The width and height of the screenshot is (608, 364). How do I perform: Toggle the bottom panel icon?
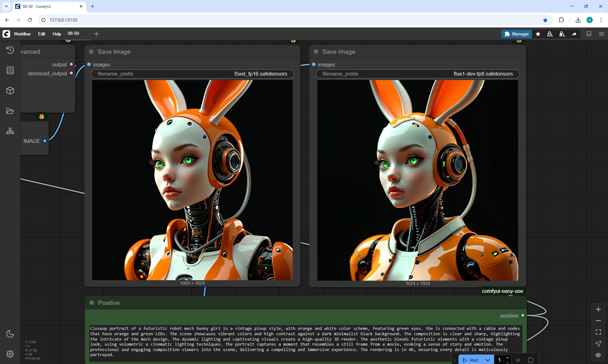[589, 34]
